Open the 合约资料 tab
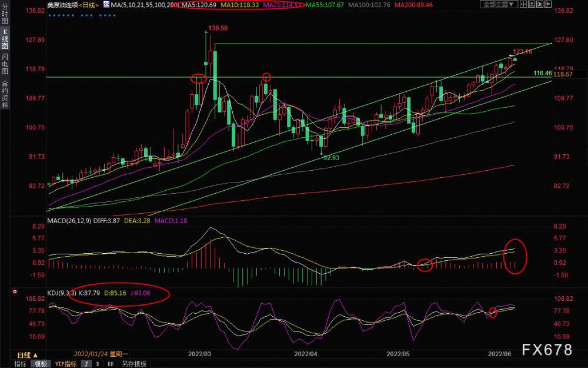Image resolution: width=588 pixels, height=368 pixels. click(5, 94)
